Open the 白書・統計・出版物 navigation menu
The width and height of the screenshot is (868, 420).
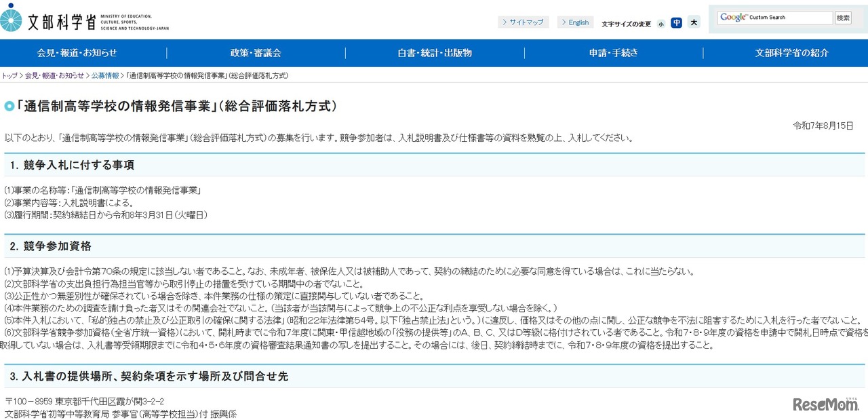click(x=433, y=52)
